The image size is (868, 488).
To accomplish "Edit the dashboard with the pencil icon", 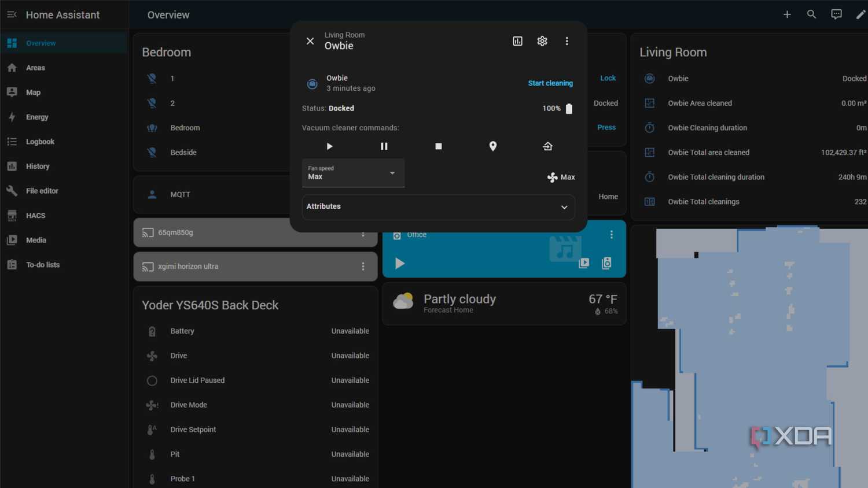I will pos(860,14).
